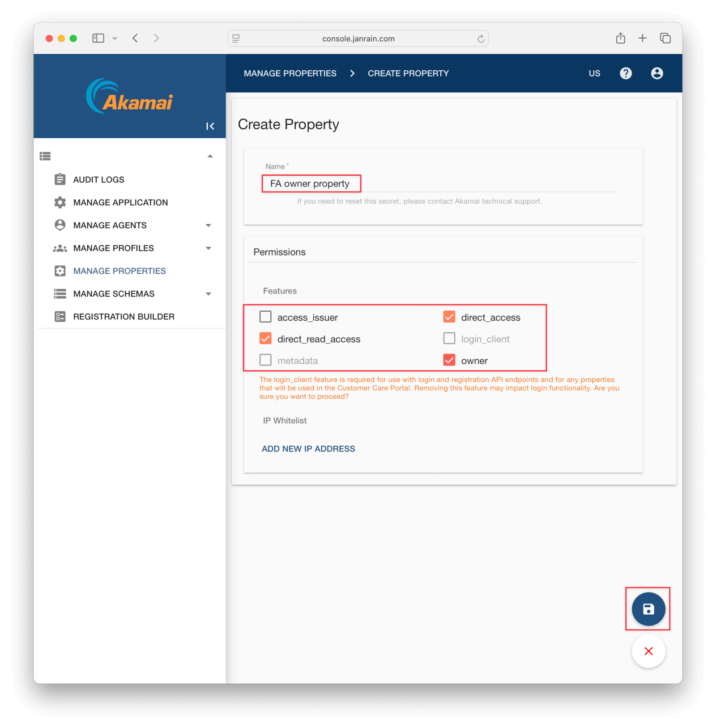Viewport: 716px width, 728px height.
Task: Select the Audit Logs clipboard icon
Action: pos(60,179)
